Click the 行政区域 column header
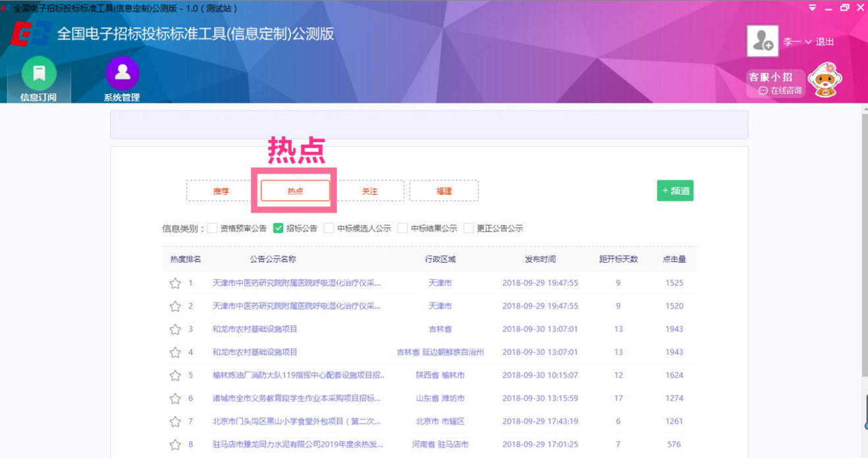 pyautogui.click(x=440, y=259)
